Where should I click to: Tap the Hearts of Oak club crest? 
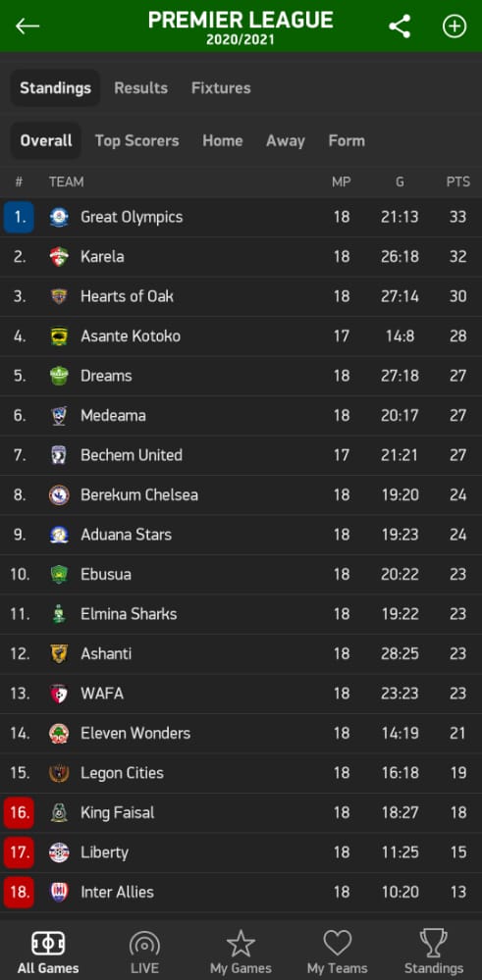(59, 296)
